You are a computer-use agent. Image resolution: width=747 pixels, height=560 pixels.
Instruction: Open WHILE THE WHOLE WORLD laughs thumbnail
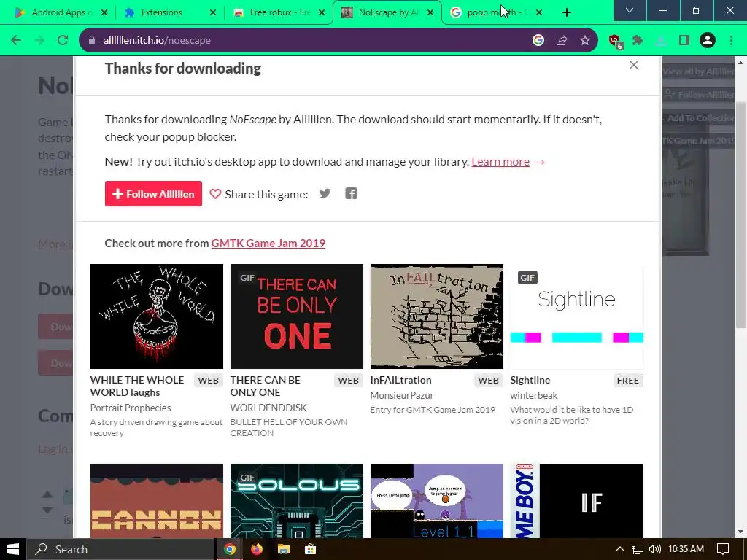pos(157,316)
